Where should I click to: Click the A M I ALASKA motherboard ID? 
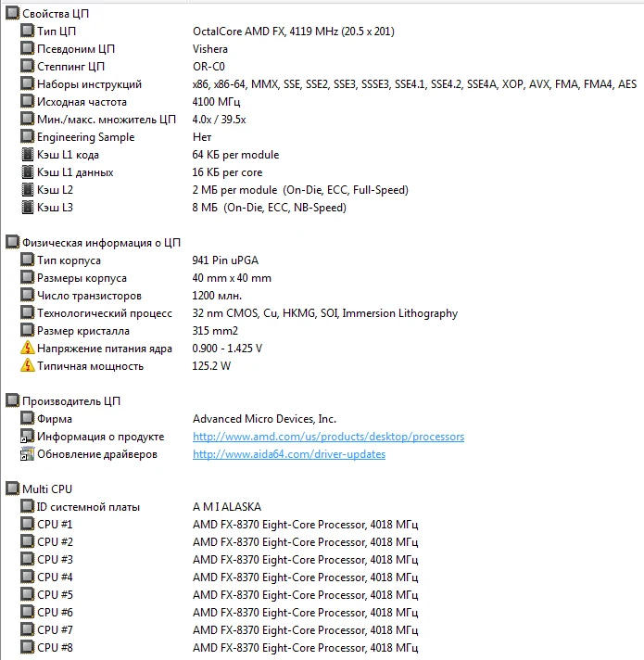tap(227, 507)
